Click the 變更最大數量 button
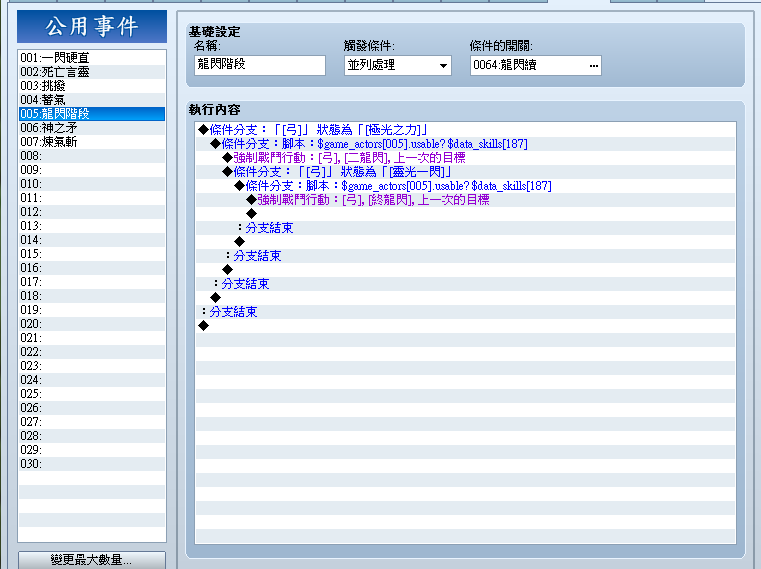The width and height of the screenshot is (761, 569). pos(92,560)
